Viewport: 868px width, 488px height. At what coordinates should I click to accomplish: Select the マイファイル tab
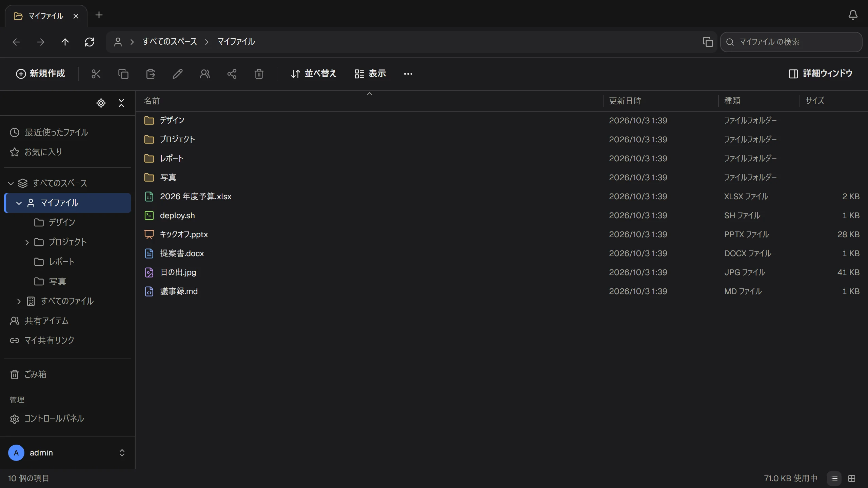46,16
